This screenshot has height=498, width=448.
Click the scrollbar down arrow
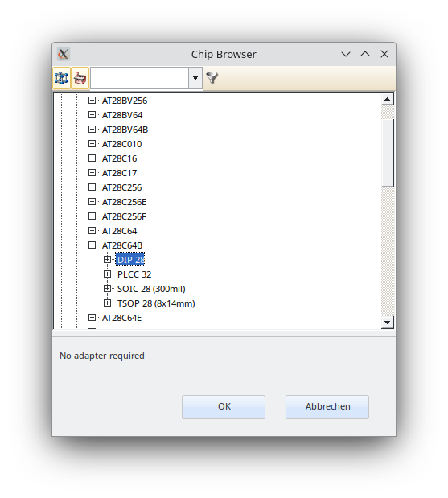tap(388, 323)
